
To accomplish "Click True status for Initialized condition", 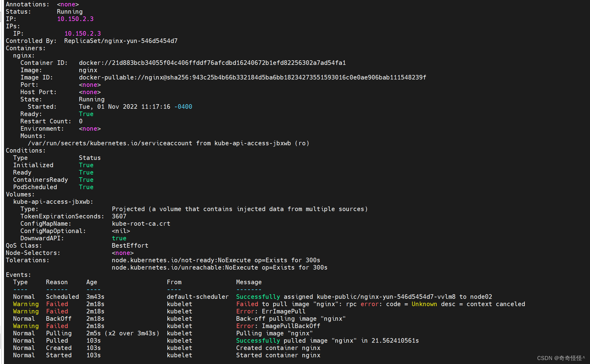I will (86, 165).
